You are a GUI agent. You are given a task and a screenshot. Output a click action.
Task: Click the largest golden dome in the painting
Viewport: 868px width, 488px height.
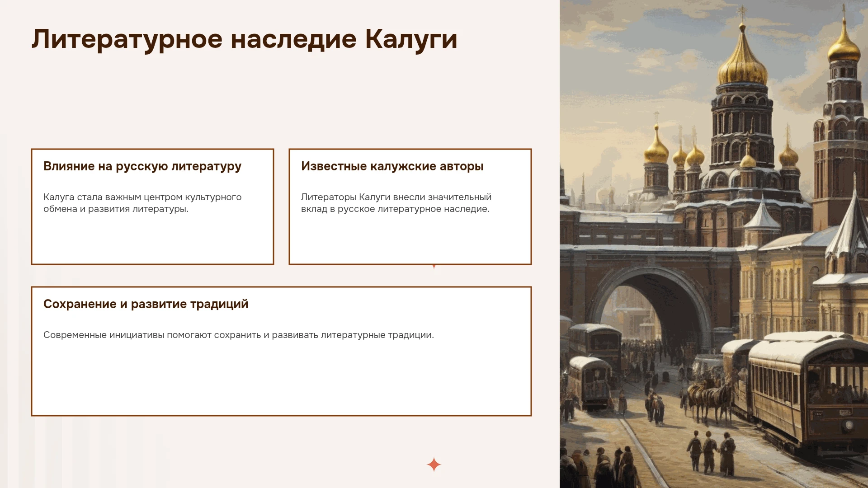(742, 61)
